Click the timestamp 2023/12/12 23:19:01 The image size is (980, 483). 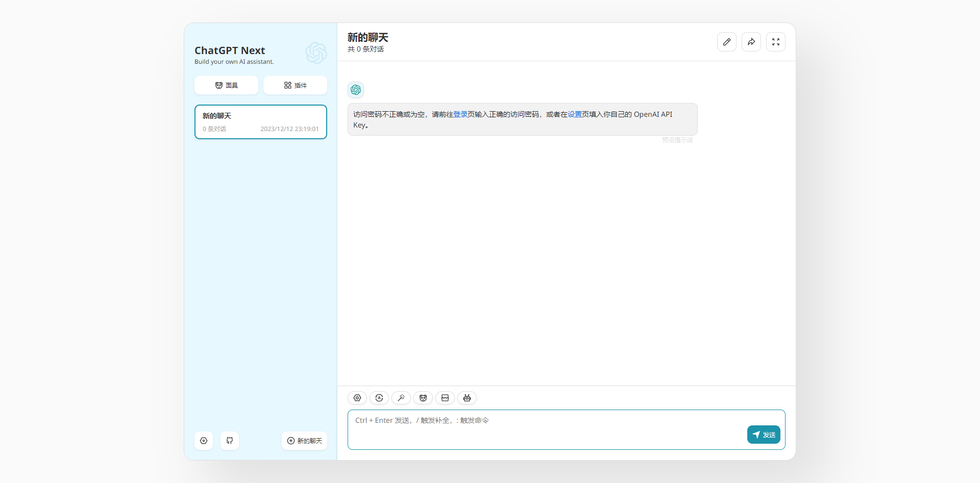(289, 129)
